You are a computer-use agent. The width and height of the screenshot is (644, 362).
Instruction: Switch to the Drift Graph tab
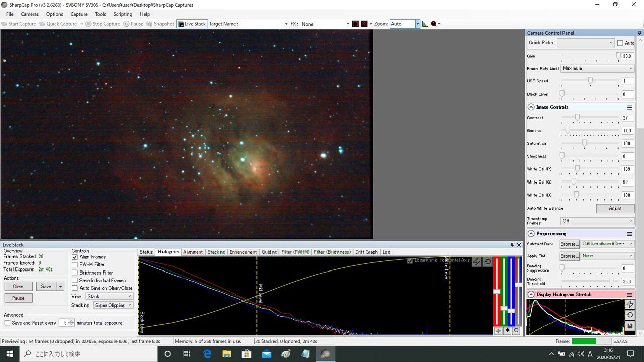[366, 252]
